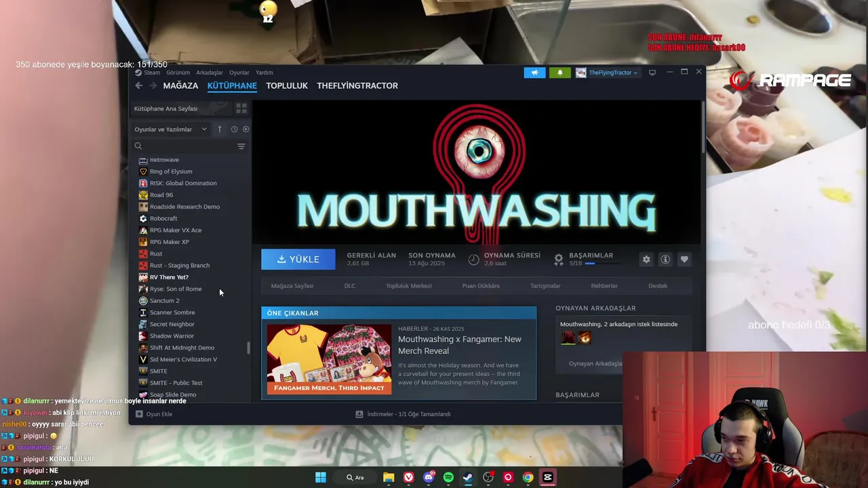
Task: Expand the Oyunlar ve Yazılımlar dropdown
Action: click(171, 129)
